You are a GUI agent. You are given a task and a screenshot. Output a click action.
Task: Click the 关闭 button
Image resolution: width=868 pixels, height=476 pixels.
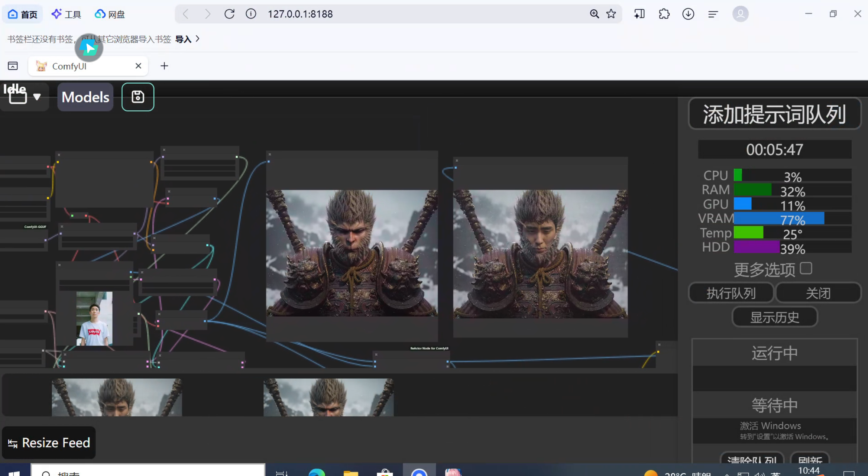(x=818, y=293)
